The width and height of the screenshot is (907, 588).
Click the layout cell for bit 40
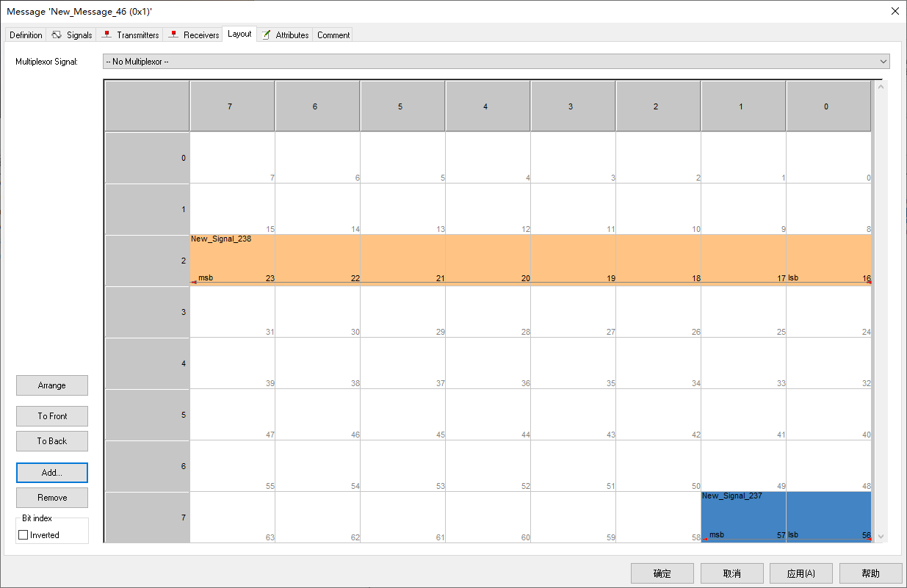[828, 415]
